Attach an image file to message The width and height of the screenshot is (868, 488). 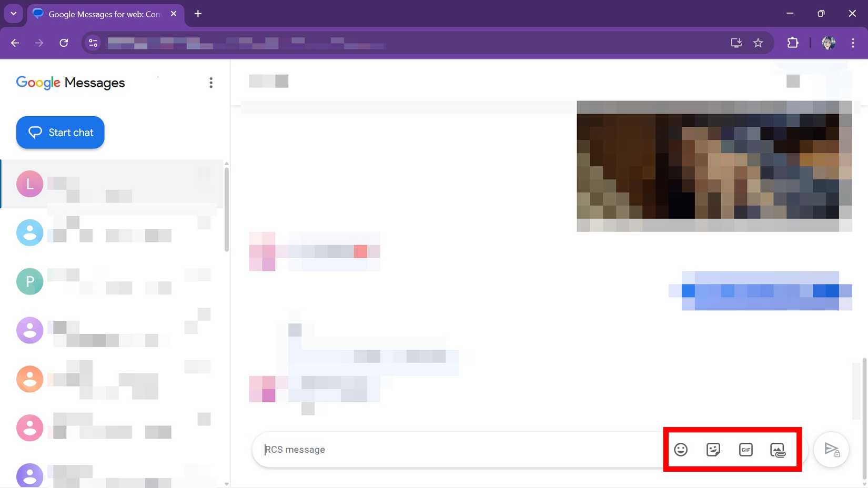tap(778, 450)
